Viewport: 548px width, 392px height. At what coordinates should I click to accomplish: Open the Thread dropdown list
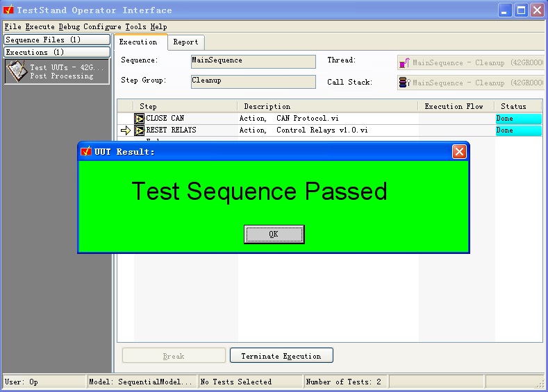click(x=471, y=62)
